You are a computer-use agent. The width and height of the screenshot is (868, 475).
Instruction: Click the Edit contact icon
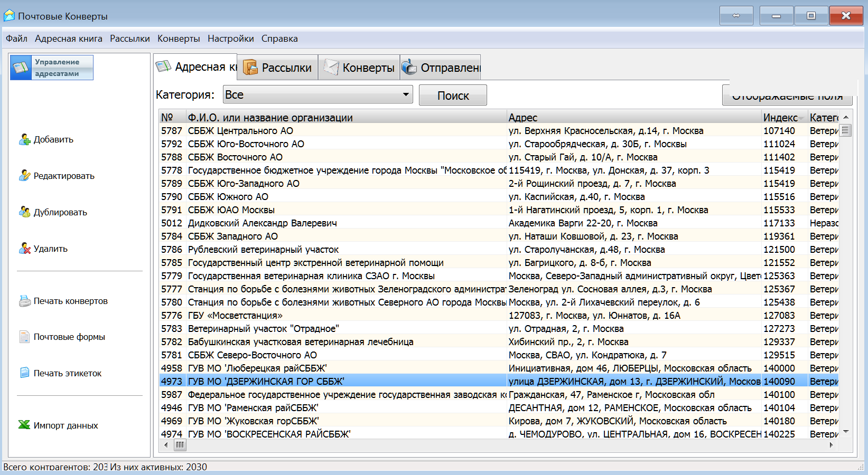click(x=24, y=176)
